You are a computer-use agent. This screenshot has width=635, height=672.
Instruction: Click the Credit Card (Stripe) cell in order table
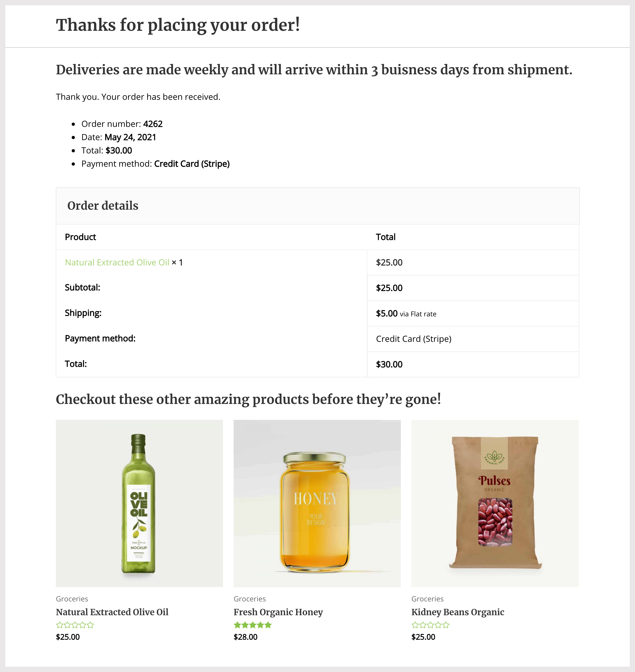(x=413, y=339)
